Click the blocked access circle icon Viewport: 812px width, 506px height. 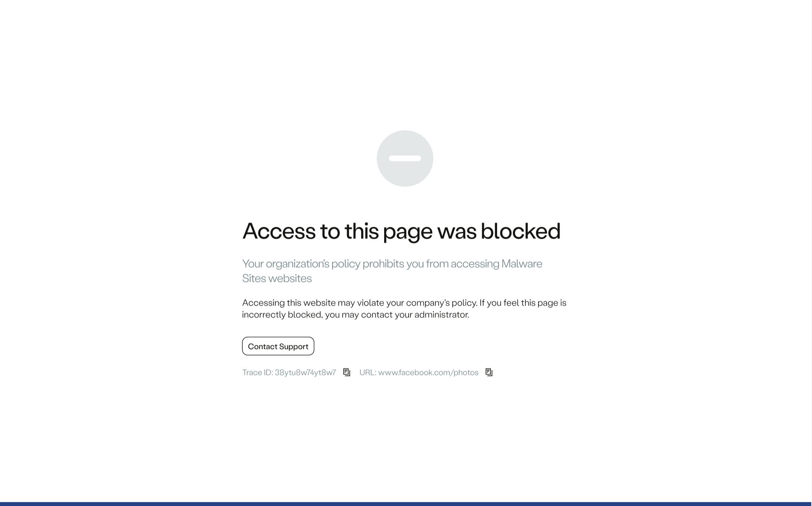(405, 158)
